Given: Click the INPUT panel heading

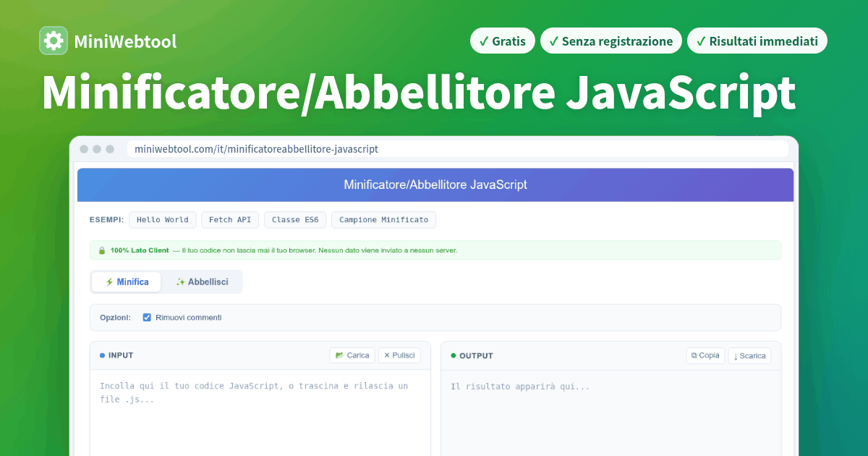Looking at the screenshot, I should pos(121,355).
